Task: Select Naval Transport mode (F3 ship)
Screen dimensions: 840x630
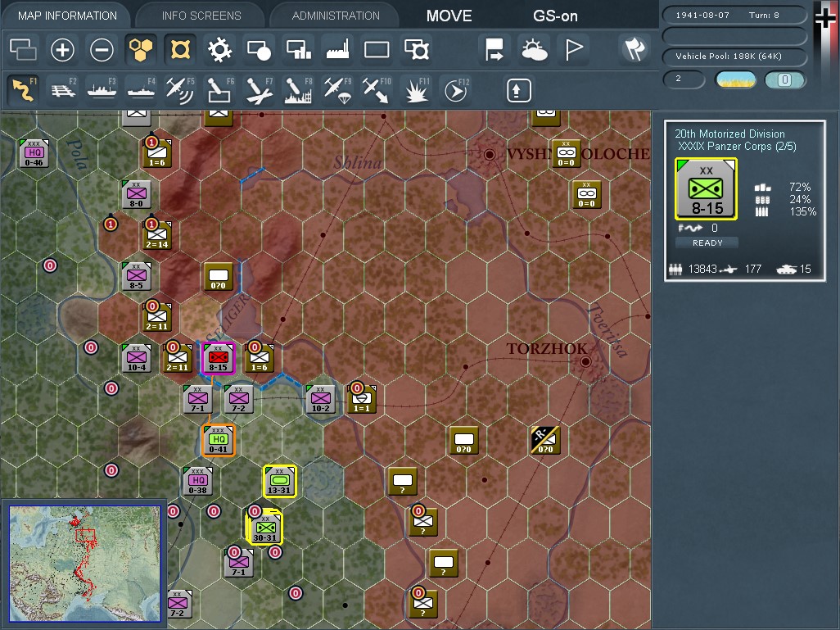Action: (x=102, y=89)
